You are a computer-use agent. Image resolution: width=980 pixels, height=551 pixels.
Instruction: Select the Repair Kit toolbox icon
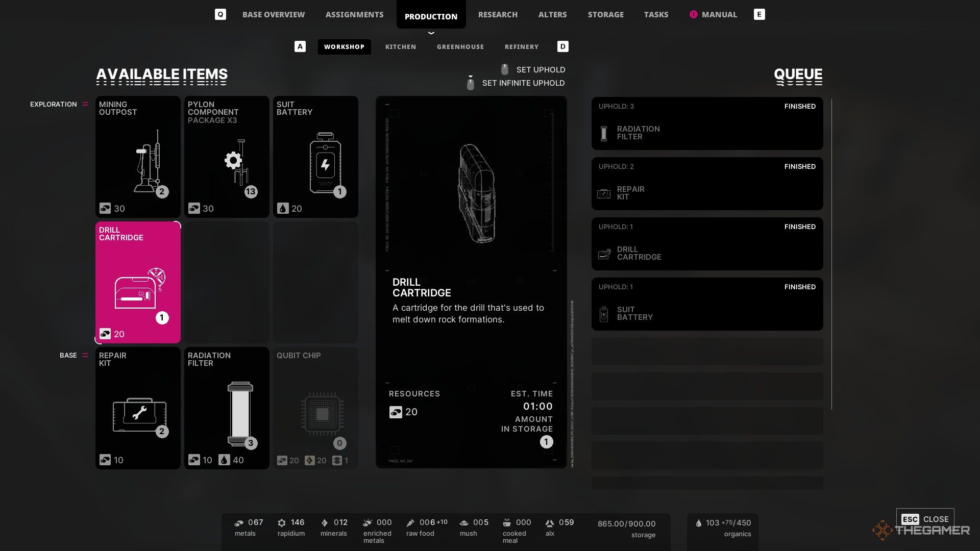[139, 414]
